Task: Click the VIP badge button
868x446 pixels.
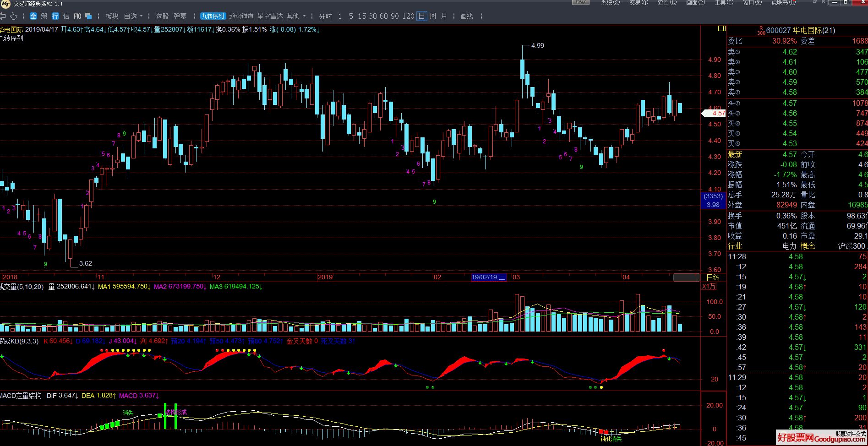Action: pos(581,2)
